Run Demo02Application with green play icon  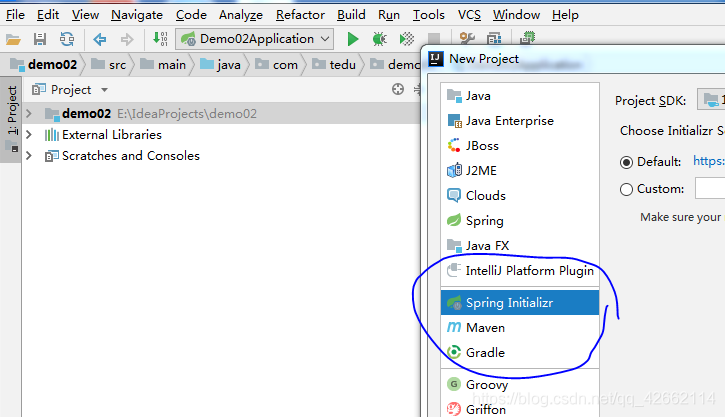(x=353, y=39)
